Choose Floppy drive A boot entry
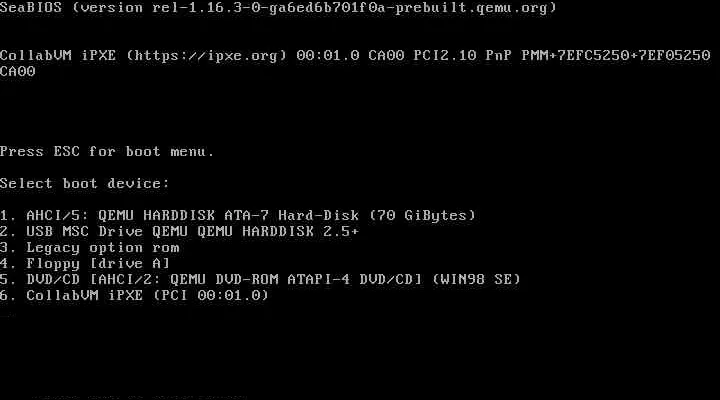This screenshot has width=720, height=400. point(85,264)
